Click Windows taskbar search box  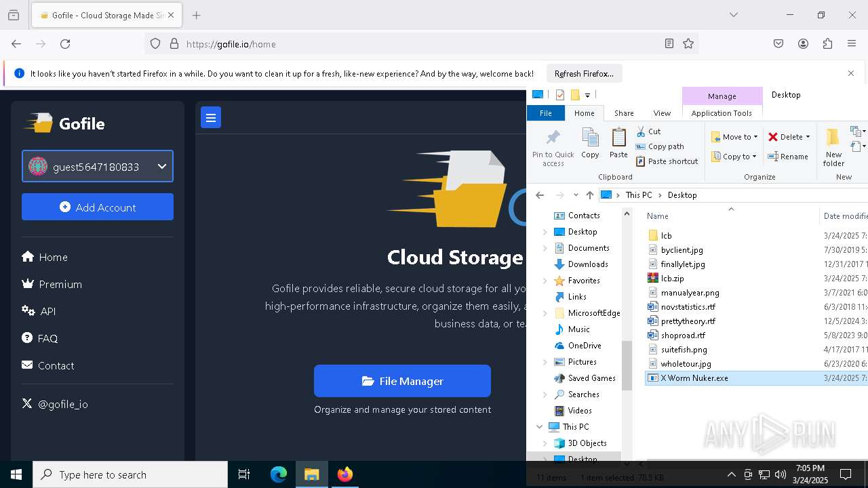click(130, 474)
